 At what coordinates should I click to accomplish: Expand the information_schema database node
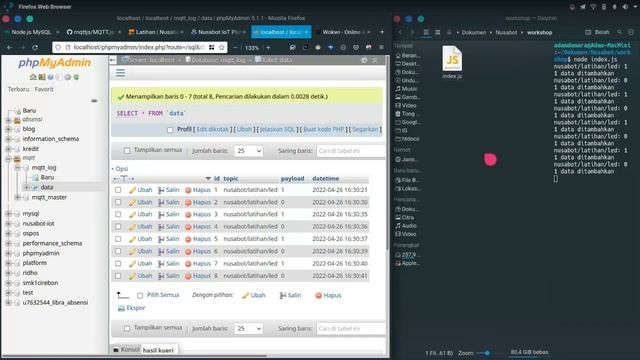click(x=8, y=139)
